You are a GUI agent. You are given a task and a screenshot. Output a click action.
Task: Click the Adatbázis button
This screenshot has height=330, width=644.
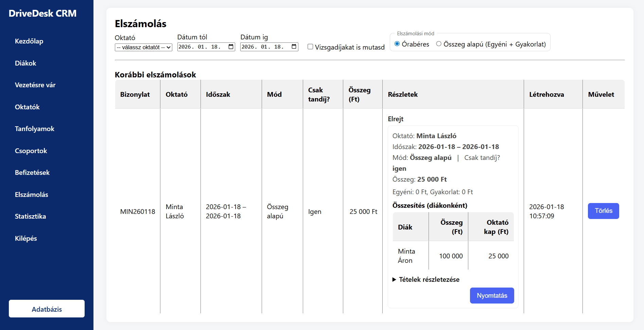pos(47,309)
